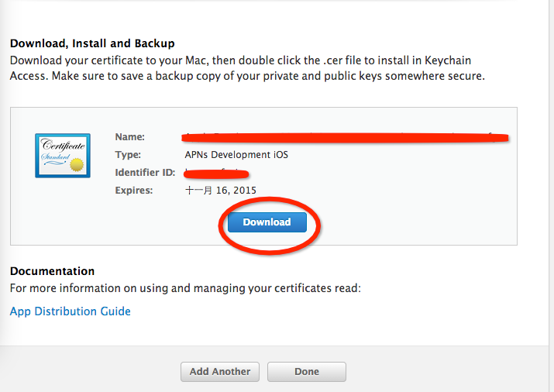Click the Name field label

point(130,137)
